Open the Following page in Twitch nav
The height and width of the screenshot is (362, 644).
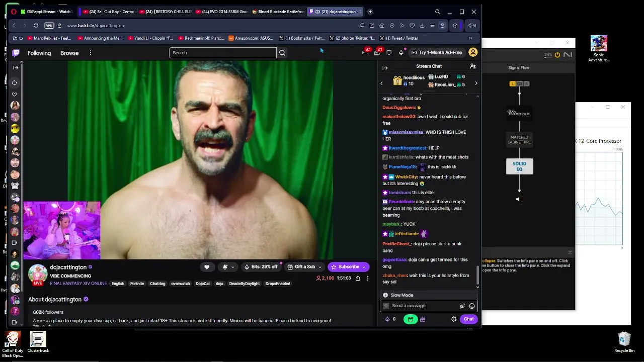click(x=39, y=53)
